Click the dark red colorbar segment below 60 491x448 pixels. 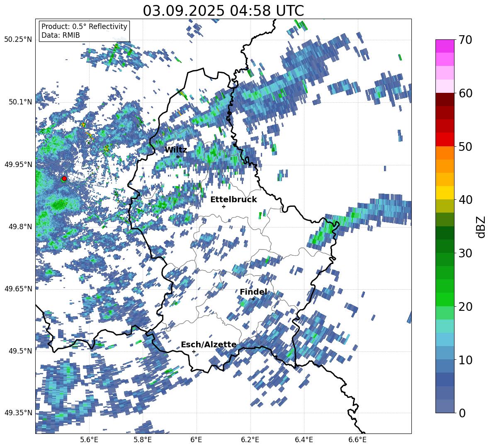point(445,99)
